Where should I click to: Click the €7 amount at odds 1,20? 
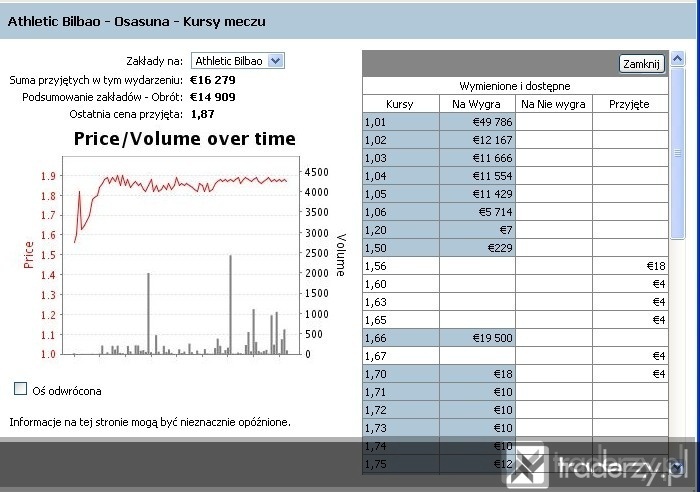pos(477,230)
